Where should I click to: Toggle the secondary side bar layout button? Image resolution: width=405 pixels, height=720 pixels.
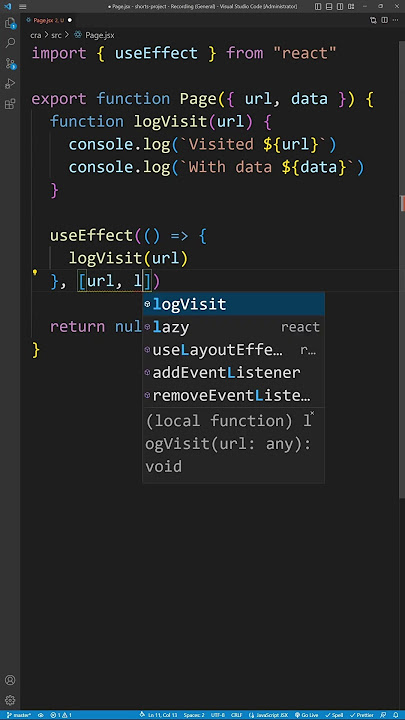pyautogui.click(x=339, y=6)
